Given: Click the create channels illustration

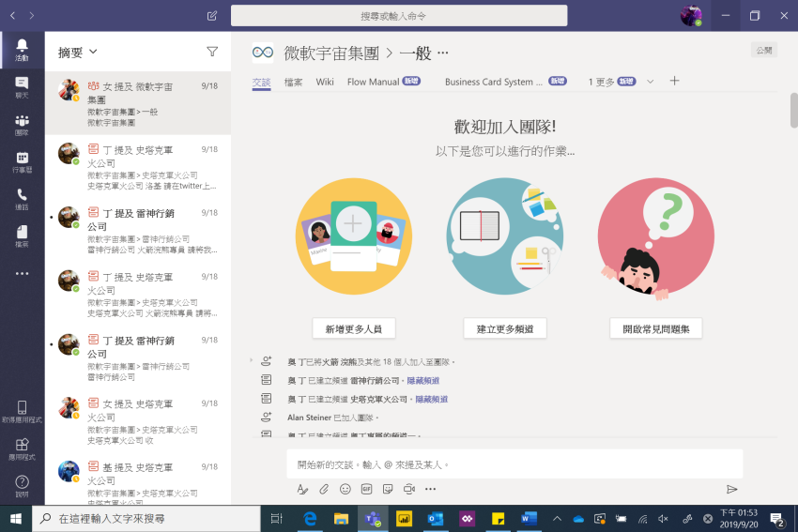Looking at the screenshot, I should pos(505,236).
